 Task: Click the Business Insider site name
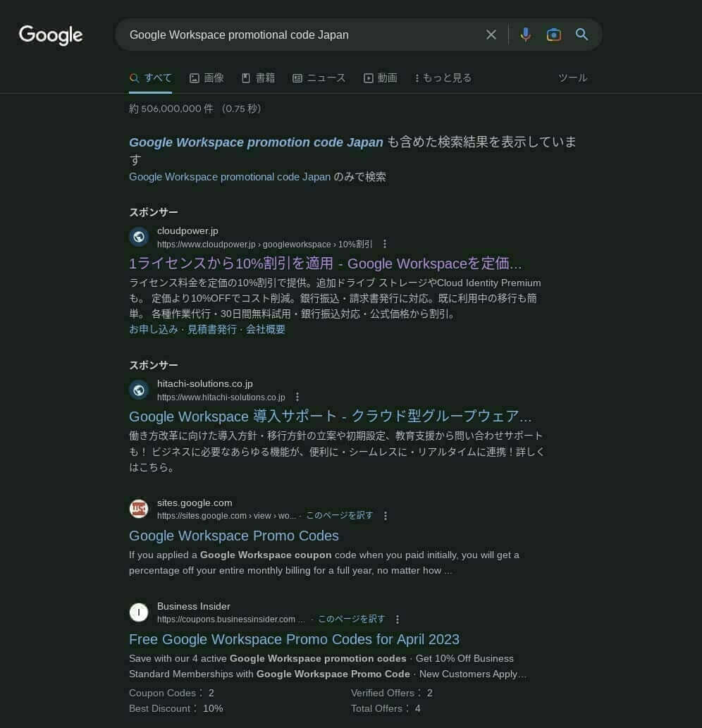pyautogui.click(x=194, y=606)
